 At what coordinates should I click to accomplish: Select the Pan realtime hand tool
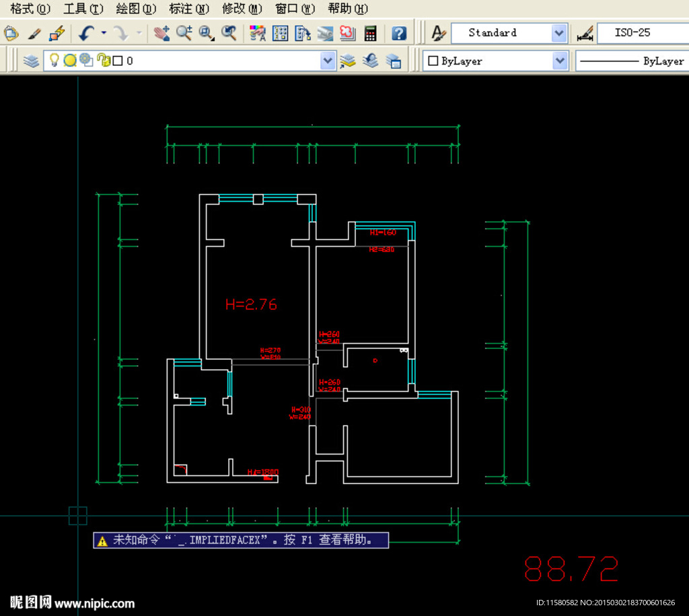[x=161, y=33]
